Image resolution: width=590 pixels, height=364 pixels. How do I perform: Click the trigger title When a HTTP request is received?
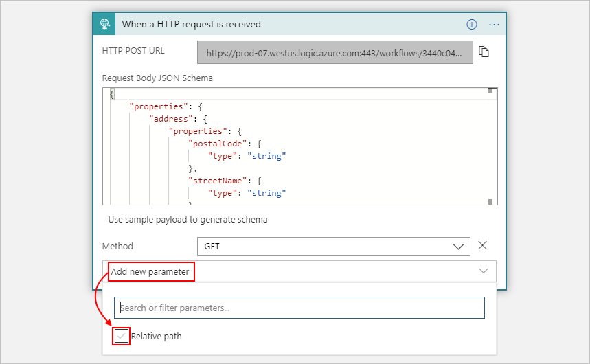191,24
